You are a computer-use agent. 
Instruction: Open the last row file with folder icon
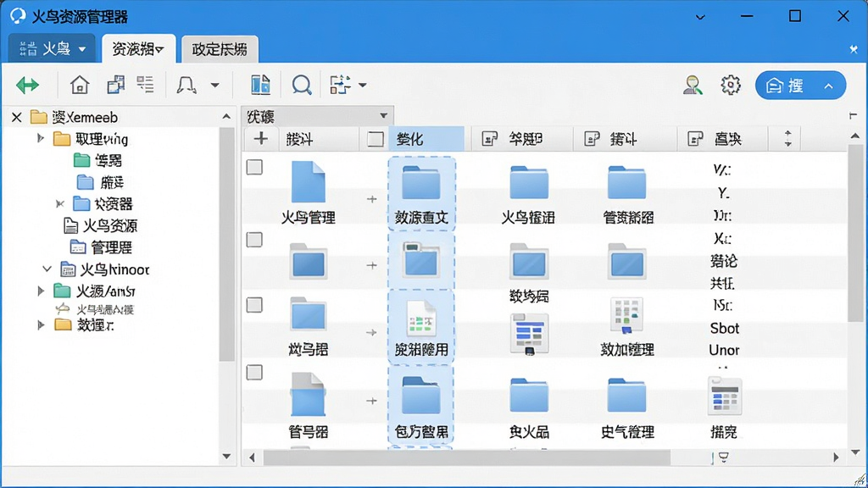pos(309,395)
